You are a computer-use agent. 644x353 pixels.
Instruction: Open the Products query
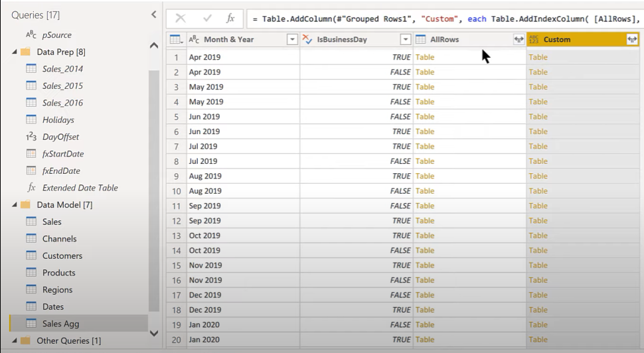pos(58,273)
